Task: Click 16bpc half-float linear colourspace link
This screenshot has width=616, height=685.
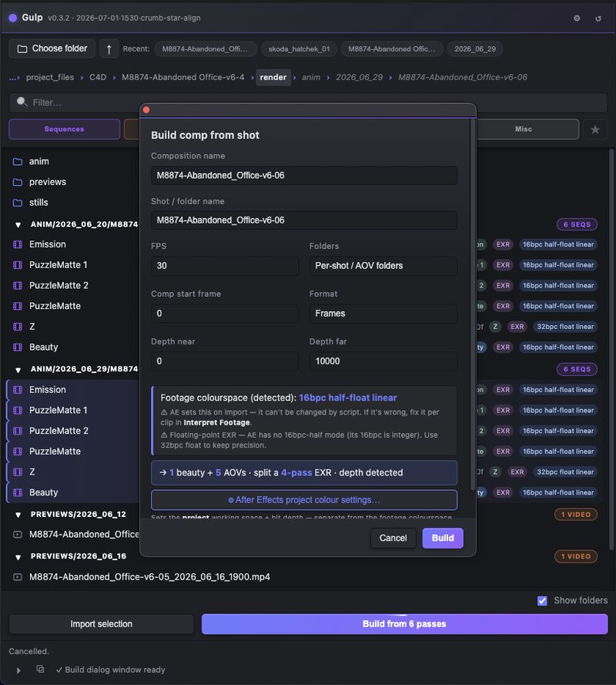Action: (347, 398)
